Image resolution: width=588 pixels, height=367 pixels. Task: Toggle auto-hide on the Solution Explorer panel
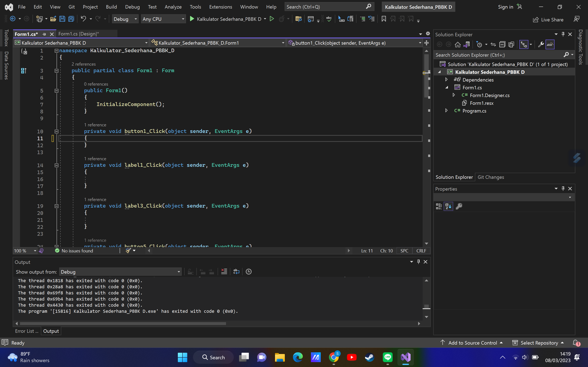tap(563, 34)
